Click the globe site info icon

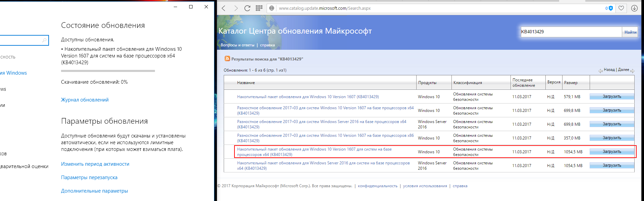(x=272, y=8)
